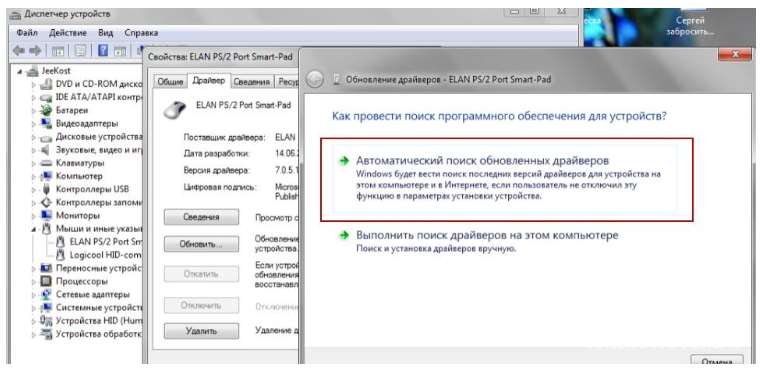760x371 pixels.
Task: Expand IDE ATA/ATAPI controllers node
Action: (x=34, y=97)
